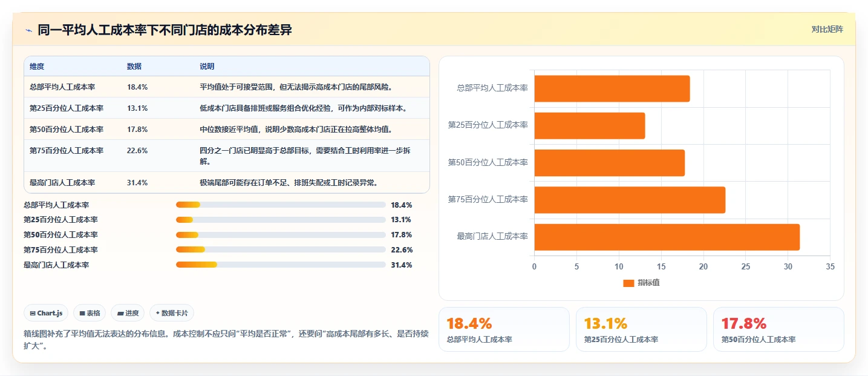The height and width of the screenshot is (376, 868).
Task: Click the 17.8% value beside progress bar
Action: click(401, 235)
